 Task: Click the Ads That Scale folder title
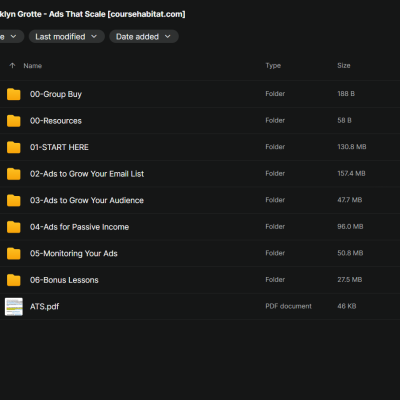[x=92, y=14]
